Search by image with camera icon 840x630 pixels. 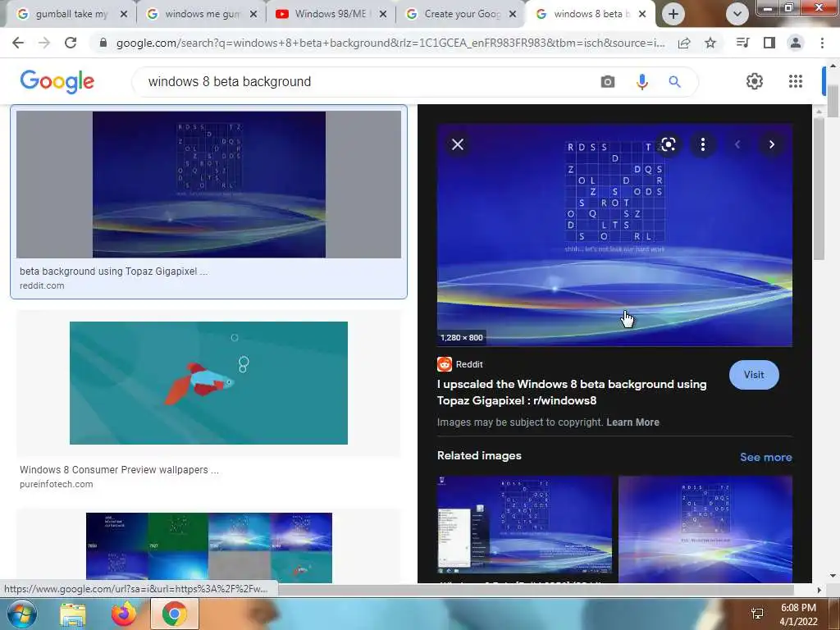(x=608, y=81)
